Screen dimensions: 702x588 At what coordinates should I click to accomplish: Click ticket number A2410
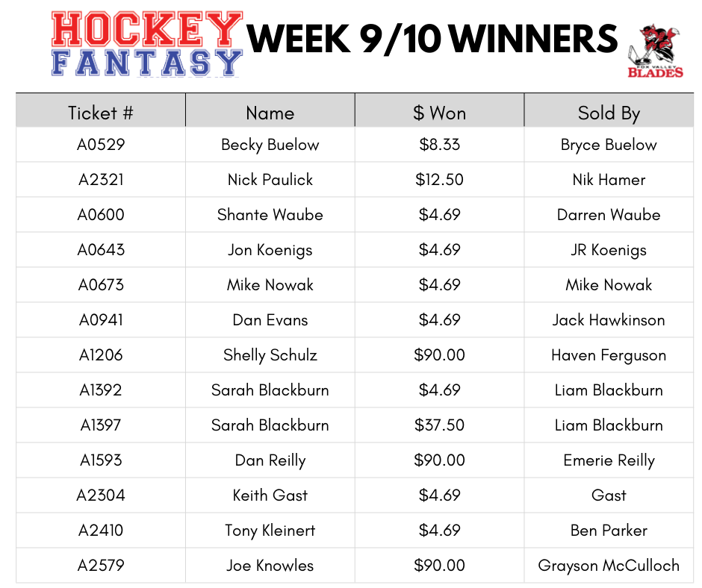coord(101,531)
